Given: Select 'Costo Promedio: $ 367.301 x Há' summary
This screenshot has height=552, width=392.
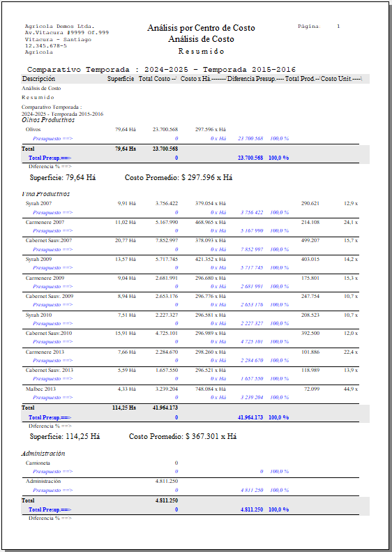Looking at the screenshot, I should (x=183, y=437).
